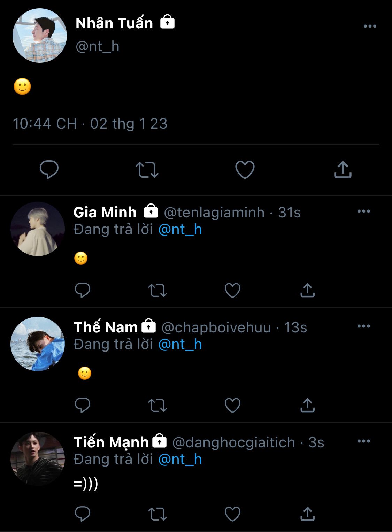Retweet Nhân Tuấn's main tweet
The image size is (392, 532).
147,170
